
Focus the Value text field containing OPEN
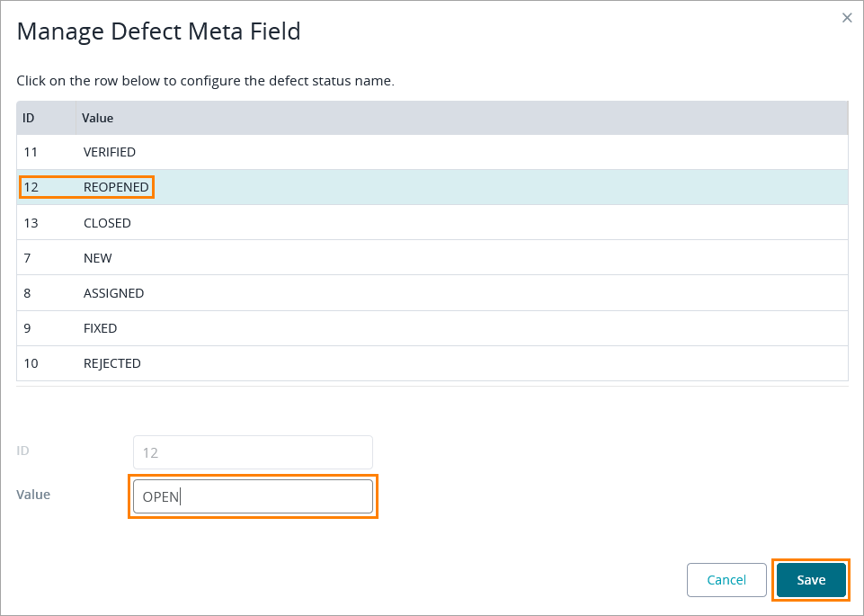pyautogui.click(x=253, y=496)
